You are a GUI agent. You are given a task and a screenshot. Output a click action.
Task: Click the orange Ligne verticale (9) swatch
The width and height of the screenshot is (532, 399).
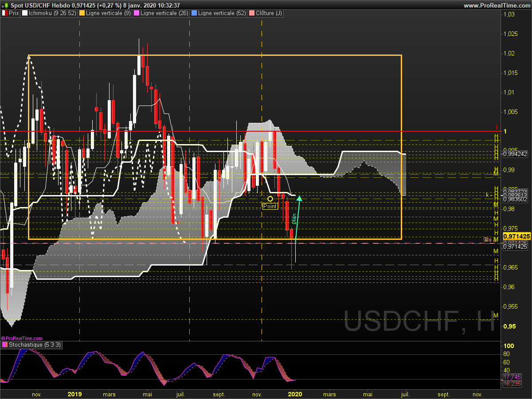82,13
